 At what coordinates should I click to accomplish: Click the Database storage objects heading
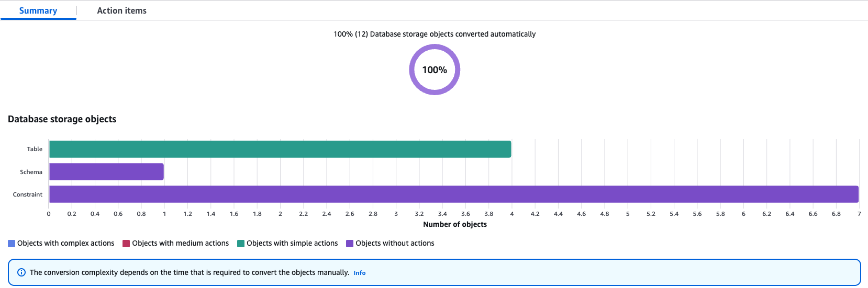pyautogui.click(x=62, y=119)
